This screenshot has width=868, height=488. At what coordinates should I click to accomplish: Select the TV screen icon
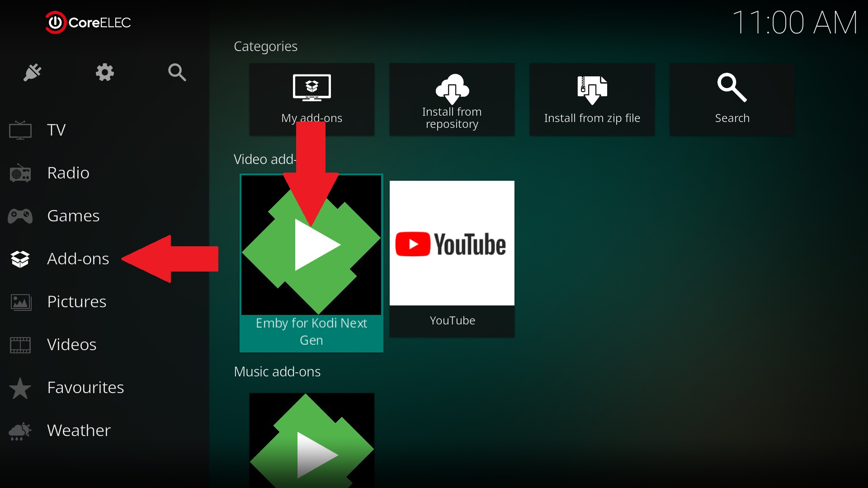(20, 130)
